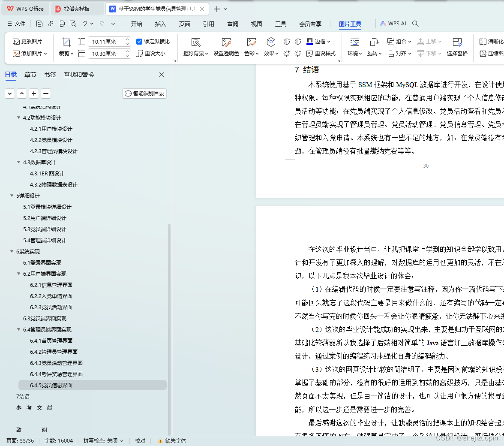The height and width of the screenshot is (446, 504).
Task: Click the WPS AI button
Action: 393,24
